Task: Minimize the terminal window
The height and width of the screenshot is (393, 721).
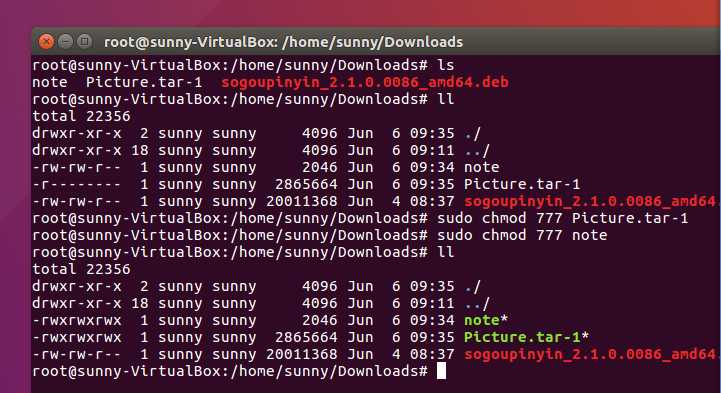Action: coord(65,42)
